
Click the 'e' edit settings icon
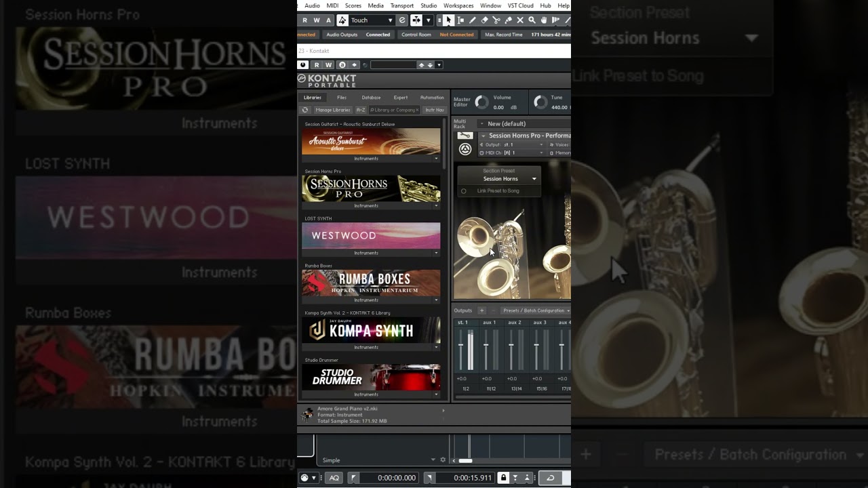coord(402,20)
